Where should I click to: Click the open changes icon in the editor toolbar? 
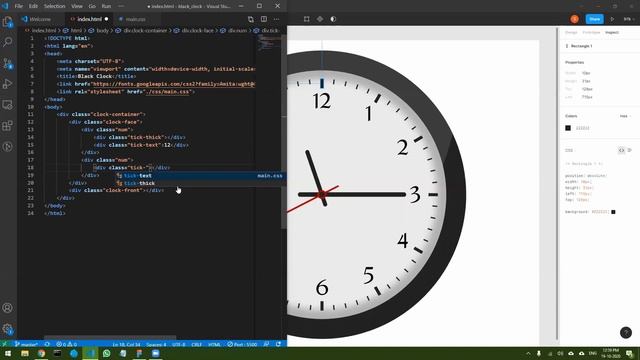[x=251, y=19]
